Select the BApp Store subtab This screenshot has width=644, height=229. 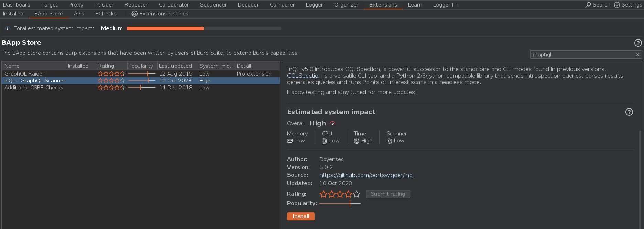[x=48, y=14]
